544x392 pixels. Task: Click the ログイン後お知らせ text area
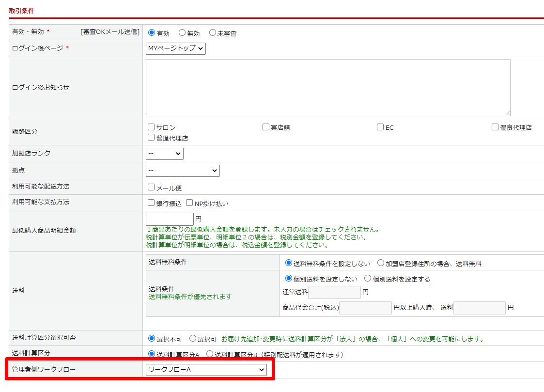(328, 88)
